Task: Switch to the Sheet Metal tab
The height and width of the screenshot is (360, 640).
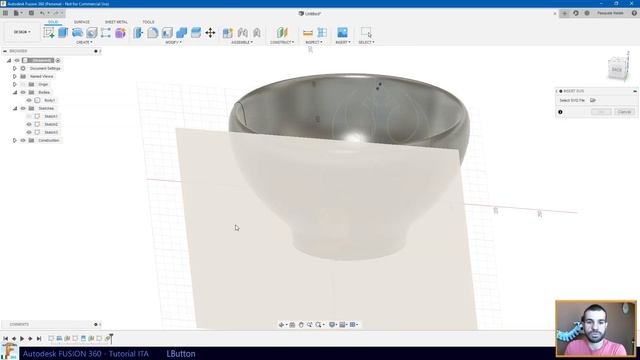Action: tap(116, 22)
